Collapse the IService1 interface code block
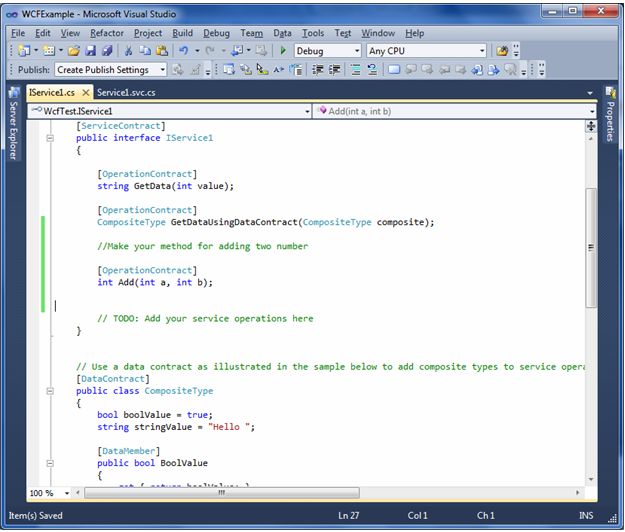The image size is (625, 532). coord(51,139)
